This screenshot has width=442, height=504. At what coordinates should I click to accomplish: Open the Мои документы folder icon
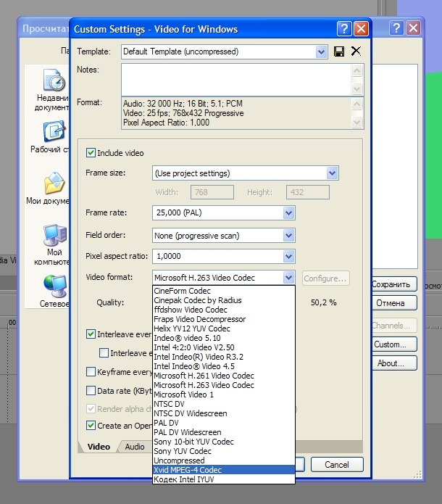tap(54, 183)
